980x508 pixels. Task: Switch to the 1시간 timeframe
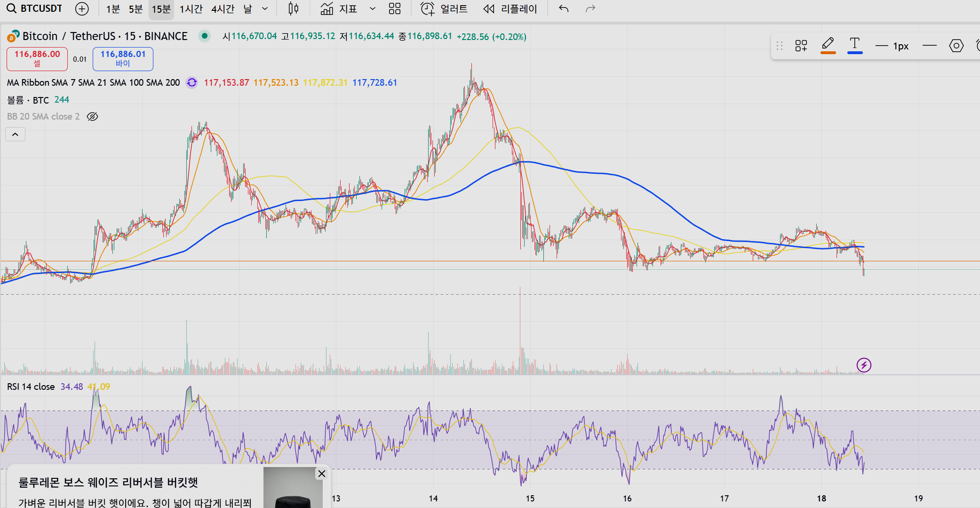pos(191,9)
